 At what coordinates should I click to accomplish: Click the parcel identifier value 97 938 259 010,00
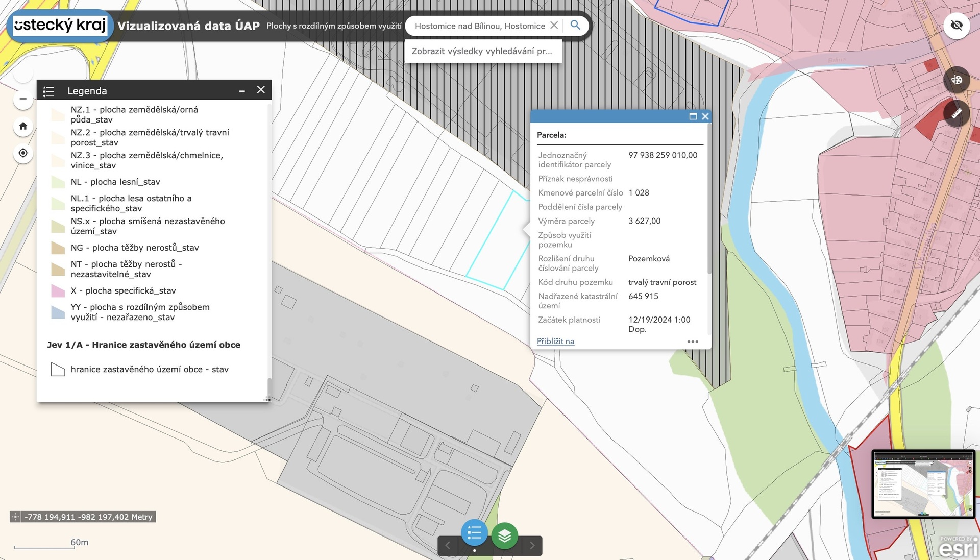663,155
